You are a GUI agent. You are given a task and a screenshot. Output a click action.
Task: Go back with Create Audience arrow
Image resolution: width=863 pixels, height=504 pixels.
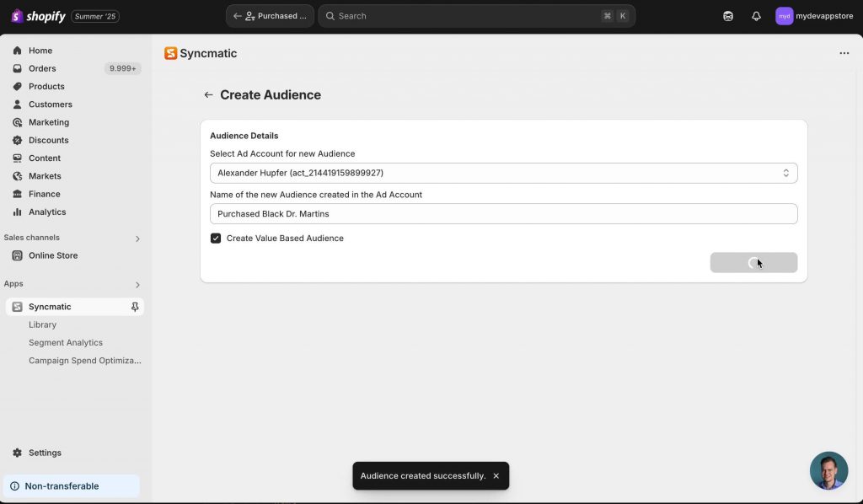coord(208,94)
